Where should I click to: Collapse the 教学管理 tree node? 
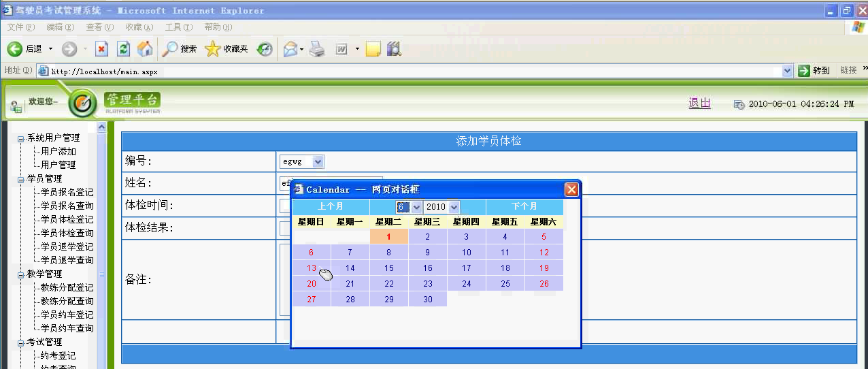tap(21, 275)
